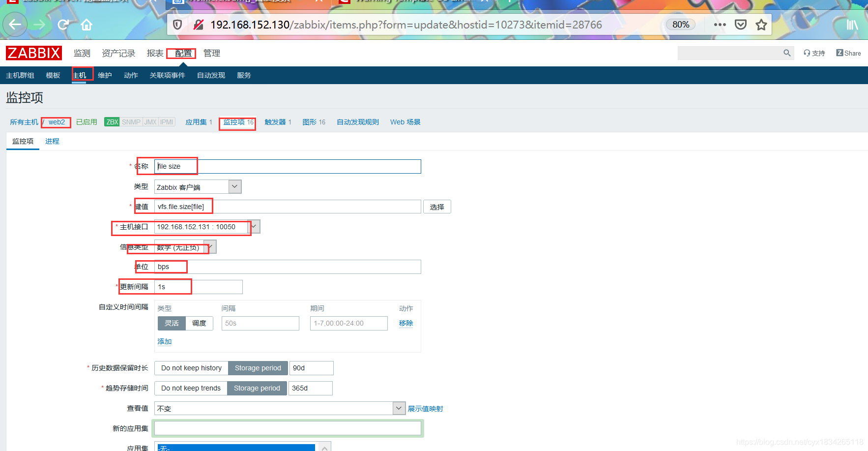The height and width of the screenshot is (451, 868).
Task: Go to 动作 submenu
Action: tap(131, 75)
